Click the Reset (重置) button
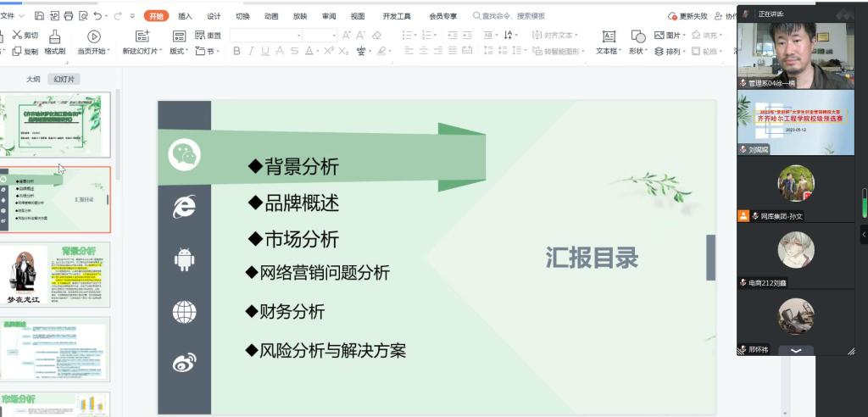This screenshot has height=417, width=868. (x=209, y=36)
